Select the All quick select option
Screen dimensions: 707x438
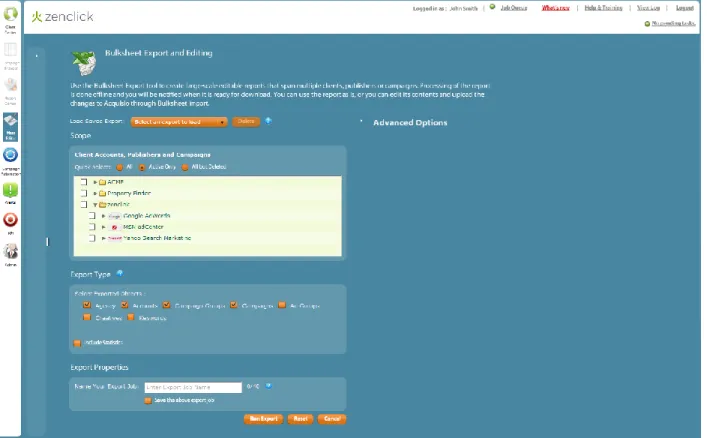[119, 167]
